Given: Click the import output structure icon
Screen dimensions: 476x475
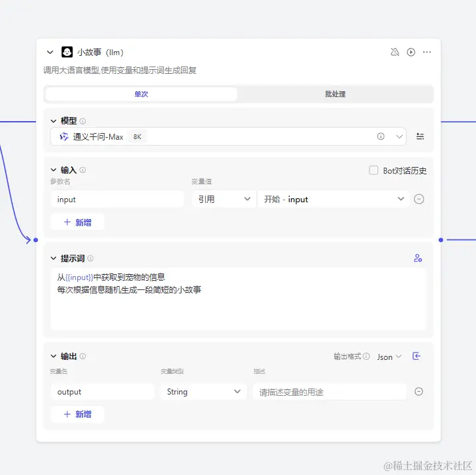Looking at the screenshot, I should pyautogui.click(x=417, y=356).
